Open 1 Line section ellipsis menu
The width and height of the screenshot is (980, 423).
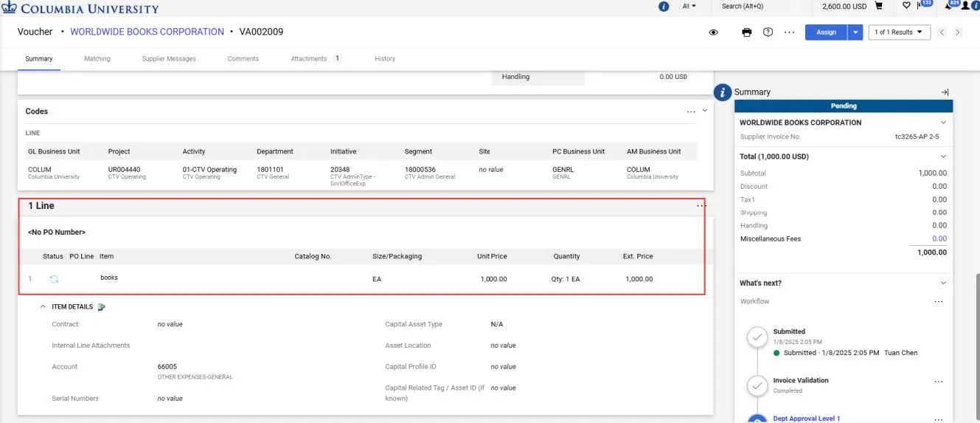point(701,206)
